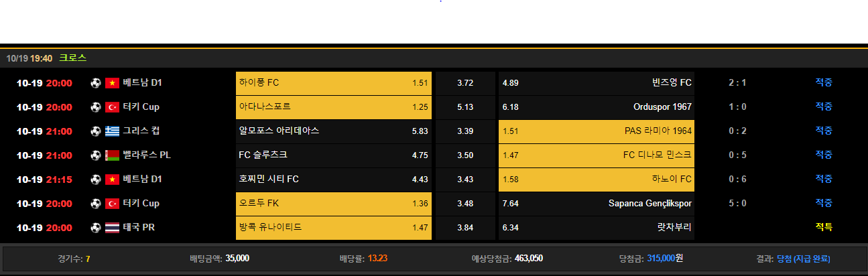The image size is (868, 276).
Task: Click the soccer ball icon in Greece Cup row
Action: 96,131
